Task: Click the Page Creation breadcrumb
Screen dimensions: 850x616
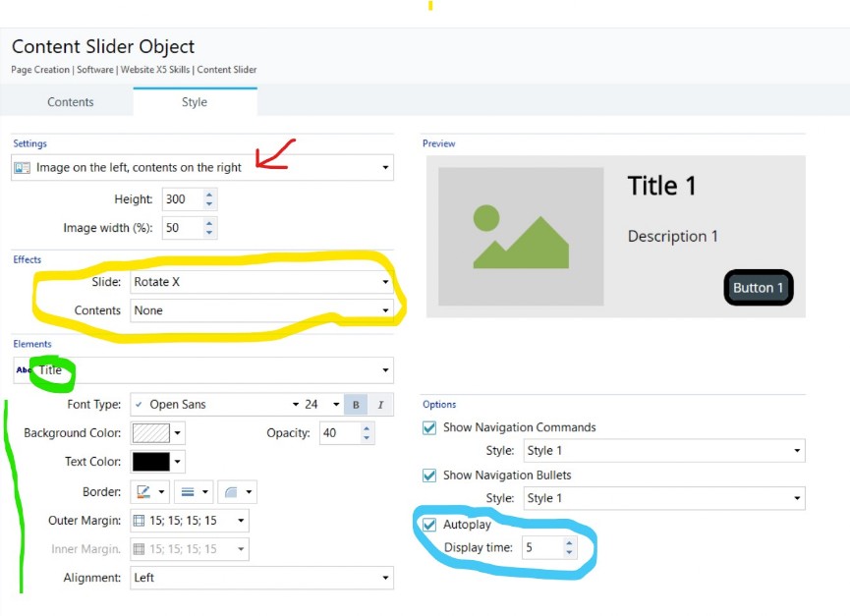Action: [40, 70]
